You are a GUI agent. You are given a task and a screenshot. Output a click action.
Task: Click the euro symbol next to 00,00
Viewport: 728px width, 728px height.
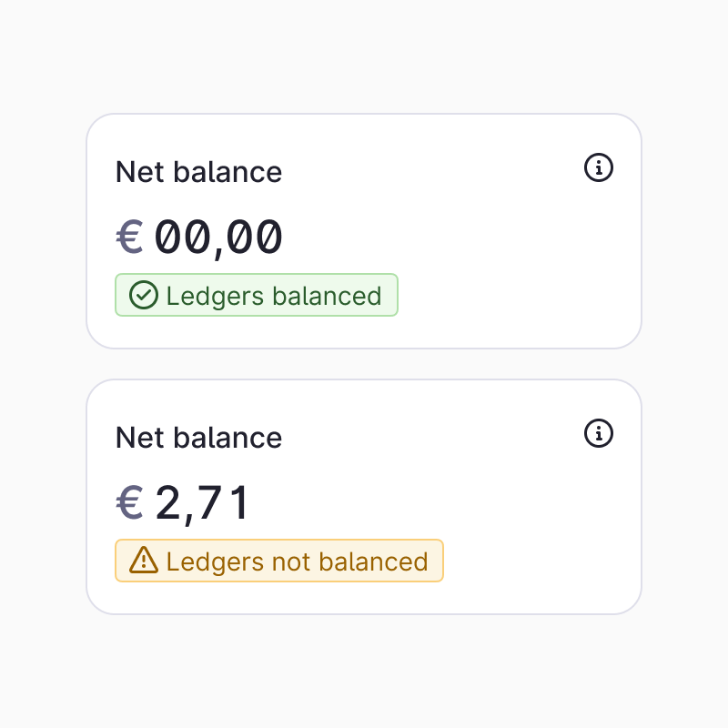[129, 237]
